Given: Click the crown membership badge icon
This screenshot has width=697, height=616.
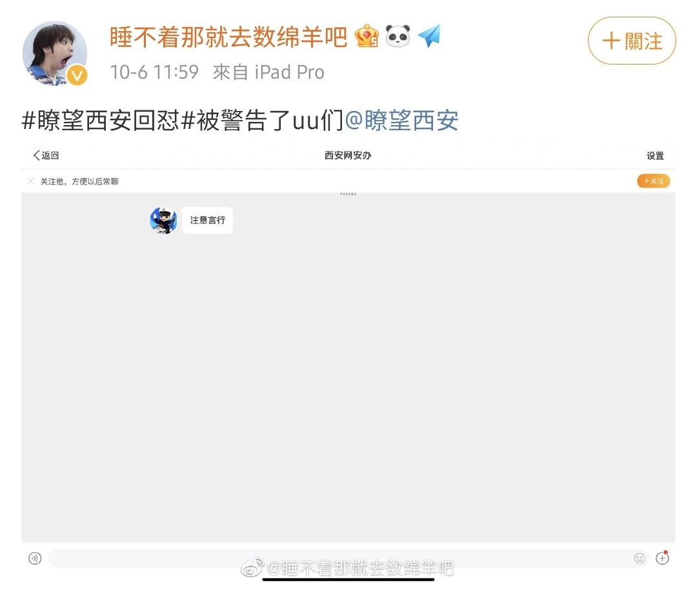Looking at the screenshot, I should [x=367, y=36].
